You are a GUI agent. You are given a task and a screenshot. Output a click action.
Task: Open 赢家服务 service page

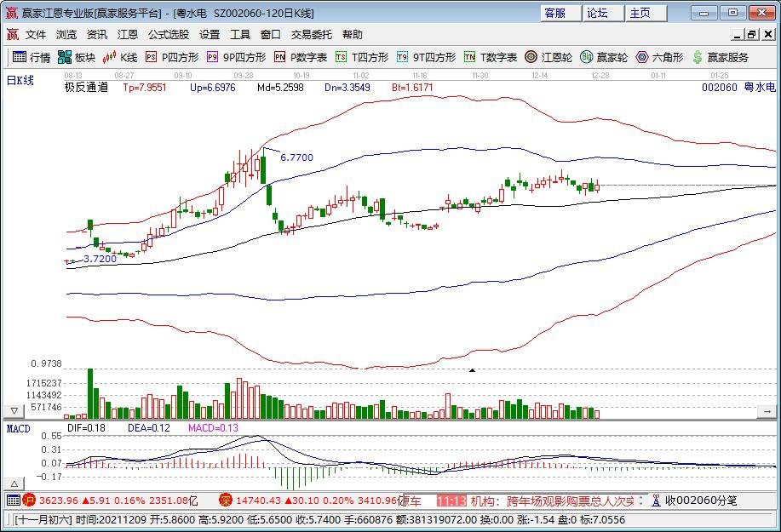(721, 57)
